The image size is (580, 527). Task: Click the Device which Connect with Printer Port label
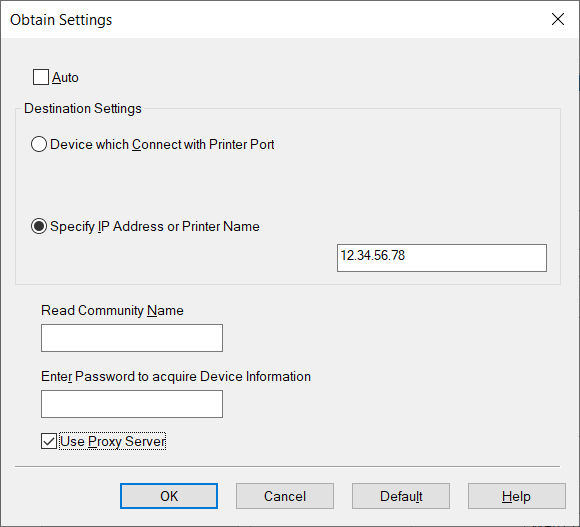pyautogui.click(x=162, y=144)
